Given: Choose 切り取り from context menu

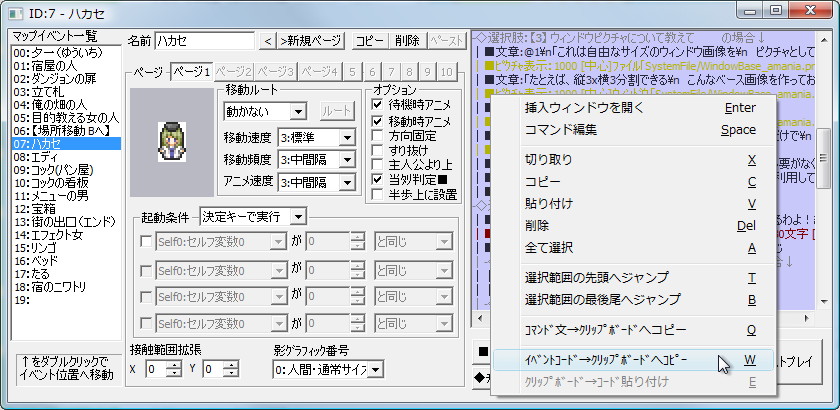Looking at the screenshot, I should 633,160.
